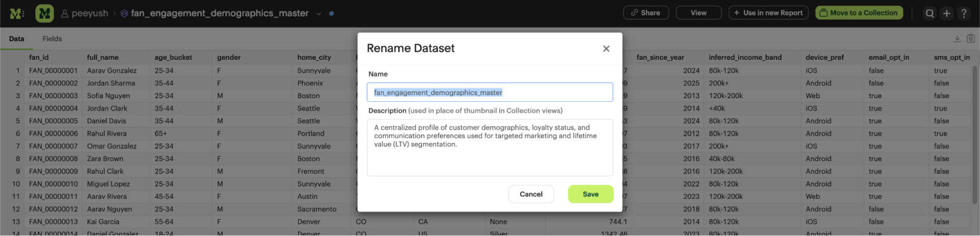Click the inferred_income_band column header
Screen dimensions: 980x236
[745, 57]
